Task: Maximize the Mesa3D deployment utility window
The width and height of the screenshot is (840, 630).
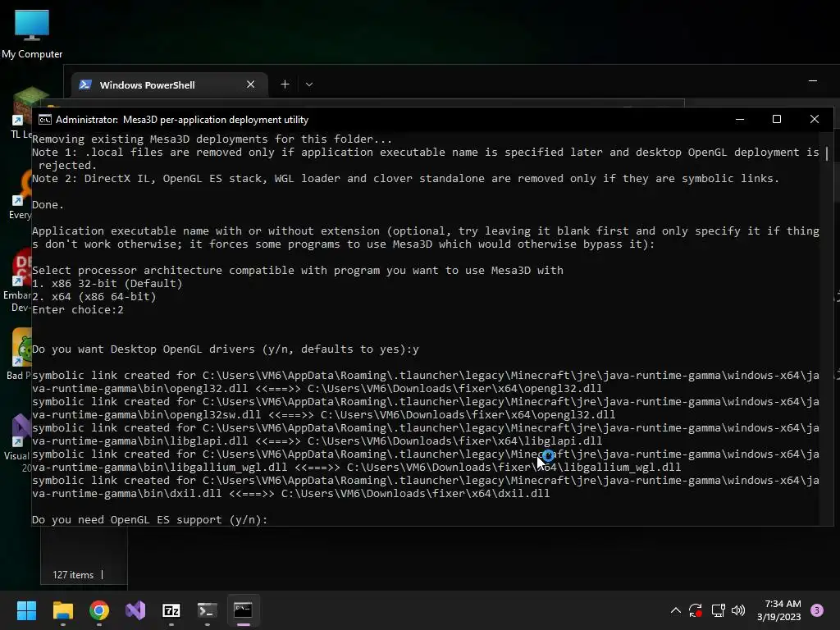Action: [x=777, y=120]
